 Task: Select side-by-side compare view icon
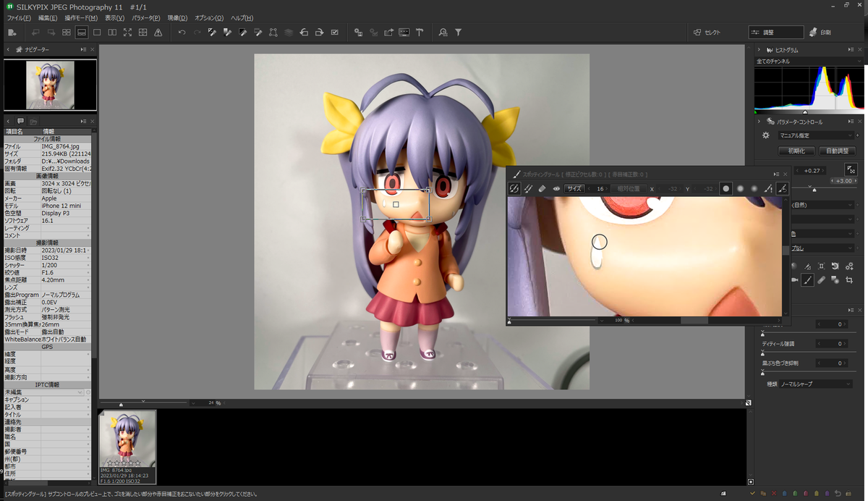112,32
